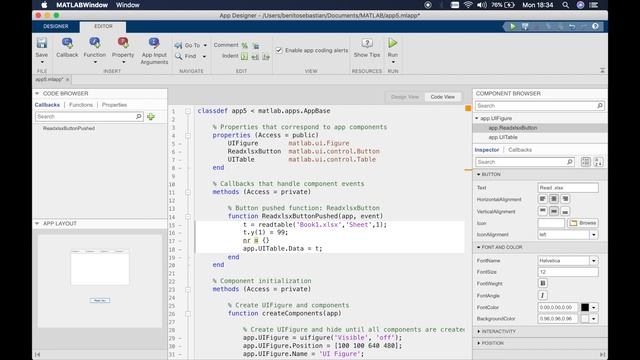Select the EDITOR tab
This screenshot has height=360, width=640.
coord(103,27)
